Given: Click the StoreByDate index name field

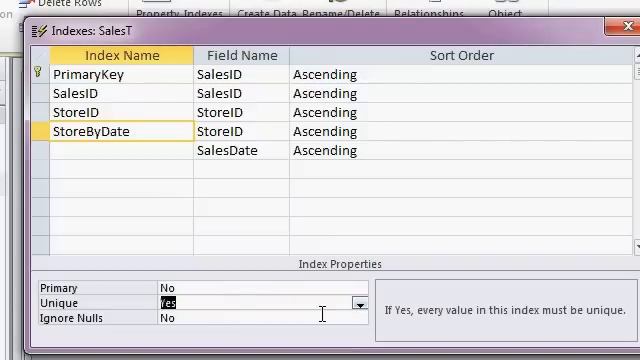Looking at the screenshot, I should coord(122,131).
